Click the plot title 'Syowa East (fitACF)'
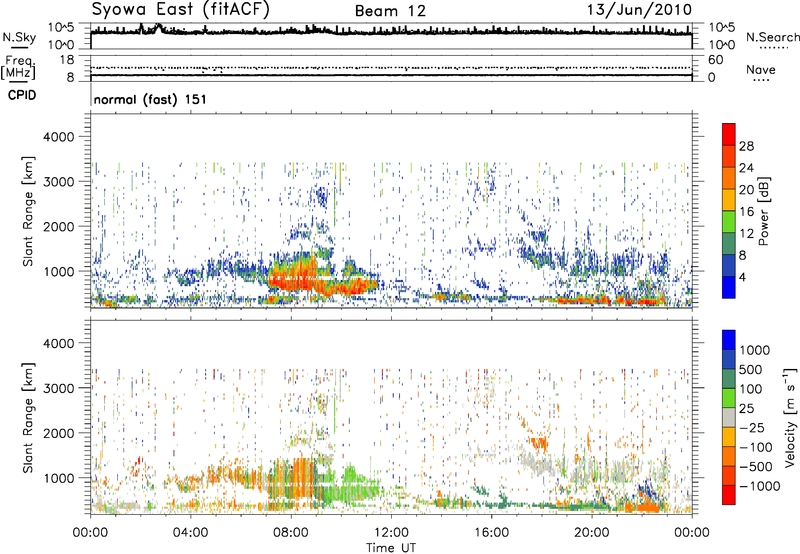Image resolution: width=800 pixels, height=554 pixels. tap(180, 9)
